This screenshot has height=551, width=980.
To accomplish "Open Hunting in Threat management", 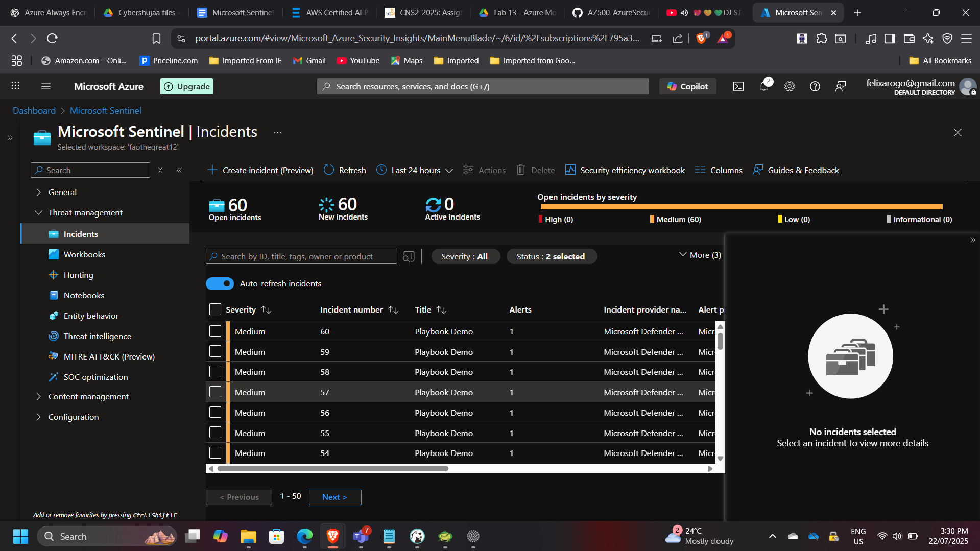I will click(78, 275).
